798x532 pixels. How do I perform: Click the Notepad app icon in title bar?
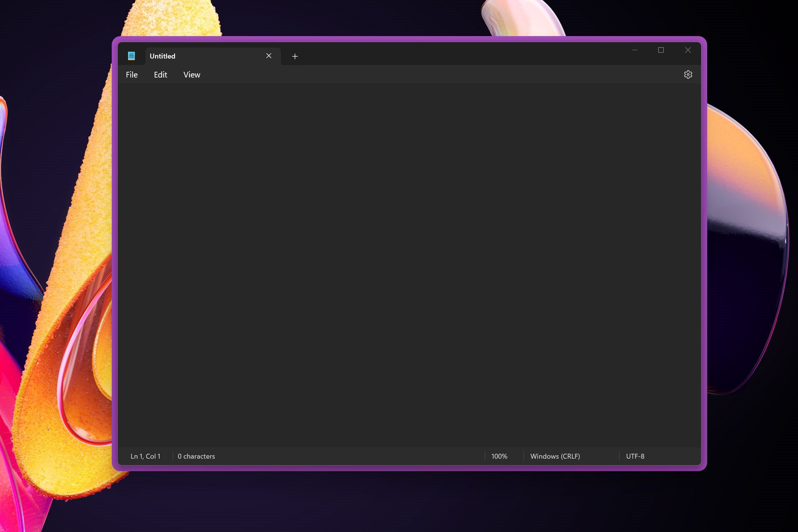(131, 56)
